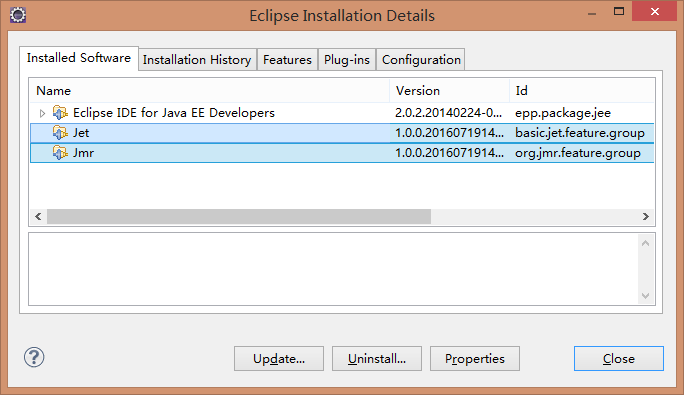Open the help question mark icon

pyautogui.click(x=34, y=357)
